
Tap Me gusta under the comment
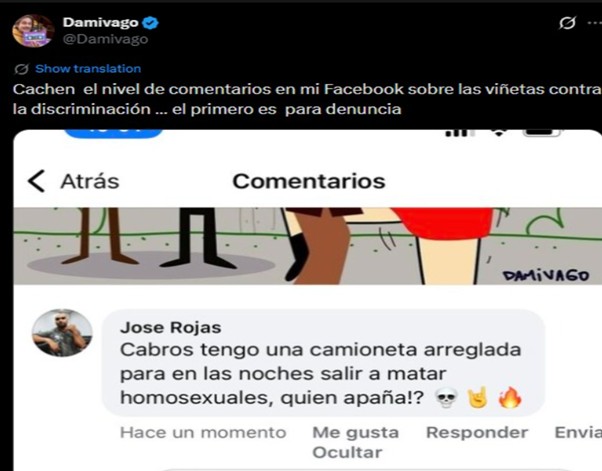pos(356,433)
